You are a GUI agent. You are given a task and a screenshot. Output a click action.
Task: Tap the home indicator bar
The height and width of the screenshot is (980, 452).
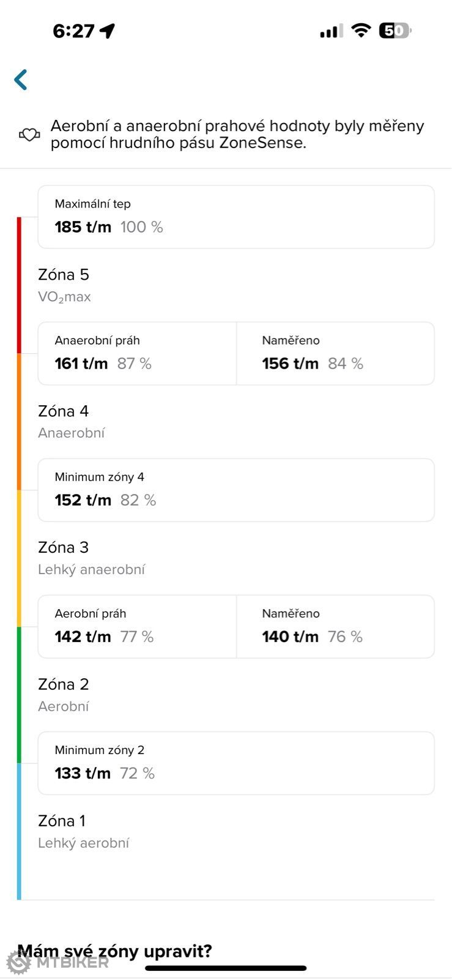pyautogui.click(x=226, y=968)
